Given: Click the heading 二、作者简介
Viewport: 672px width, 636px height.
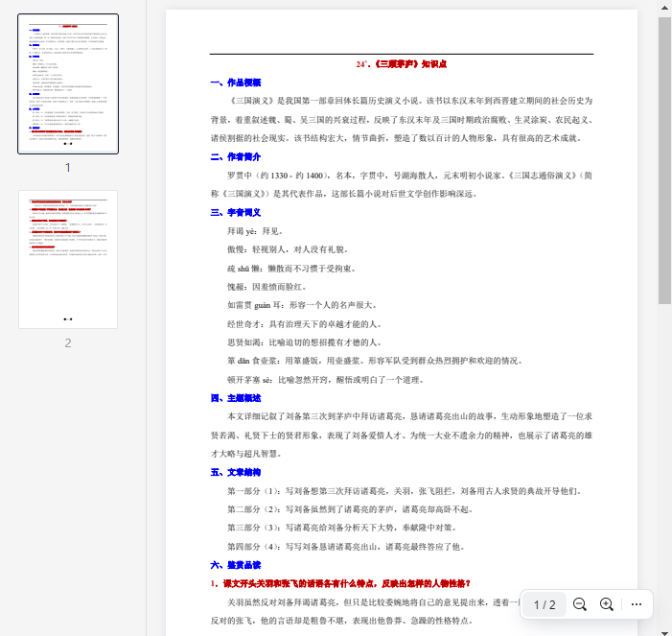Looking at the screenshot, I should click(x=235, y=157).
